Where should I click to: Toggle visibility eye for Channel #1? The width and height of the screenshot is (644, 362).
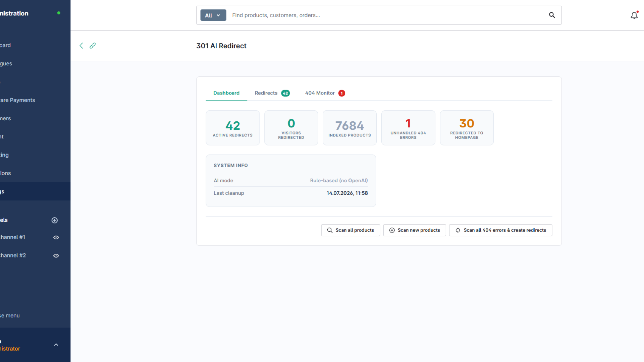56,237
